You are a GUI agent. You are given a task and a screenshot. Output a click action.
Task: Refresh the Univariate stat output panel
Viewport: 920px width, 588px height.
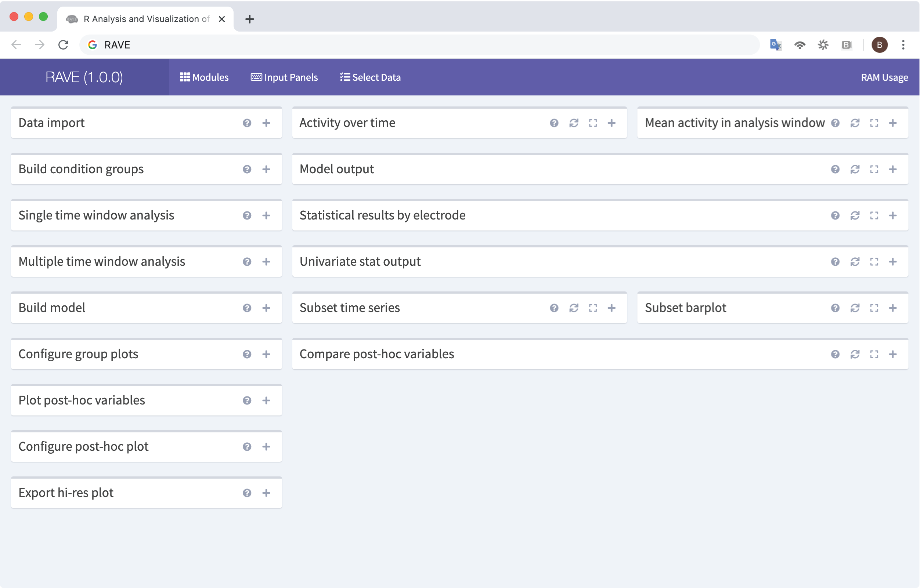[x=855, y=262]
